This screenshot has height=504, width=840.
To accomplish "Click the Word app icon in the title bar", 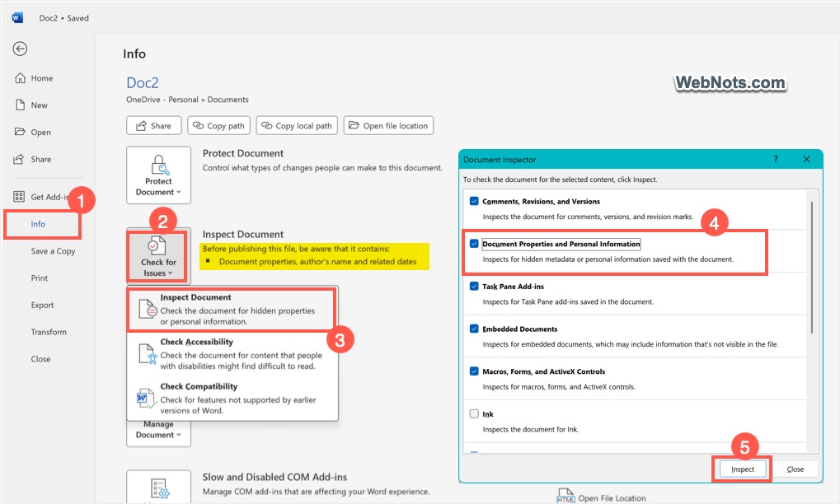I will [x=17, y=17].
